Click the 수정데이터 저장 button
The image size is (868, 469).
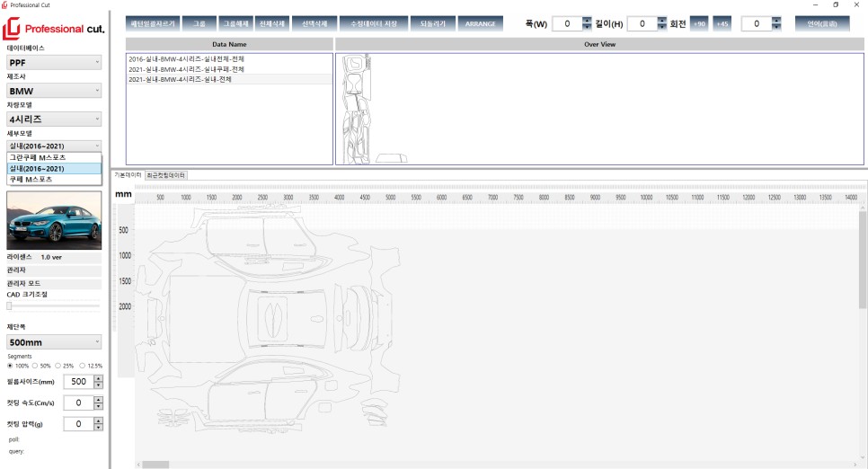pos(373,23)
